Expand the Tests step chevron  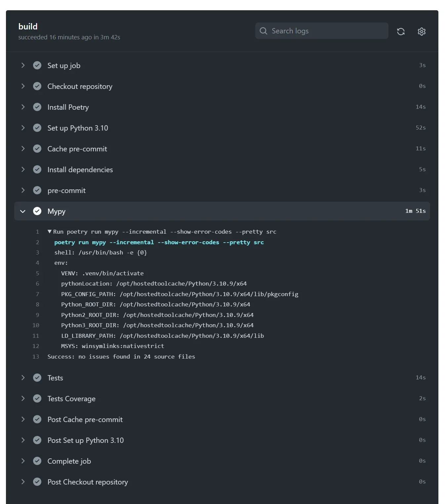click(23, 378)
